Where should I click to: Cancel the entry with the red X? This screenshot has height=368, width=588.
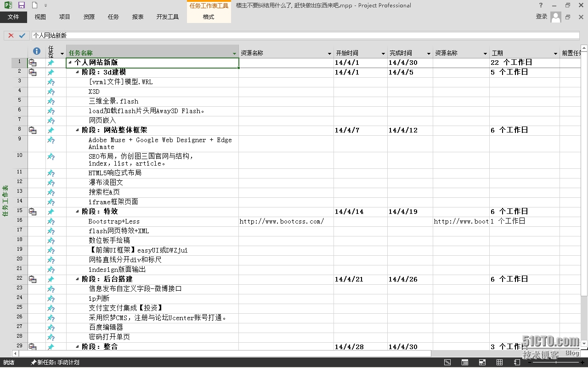click(x=11, y=35)
